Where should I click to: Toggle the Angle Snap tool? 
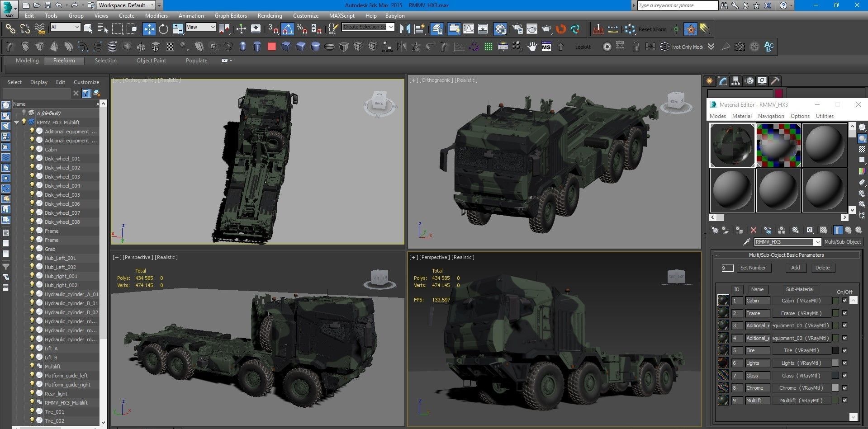(x=287, y=29)
